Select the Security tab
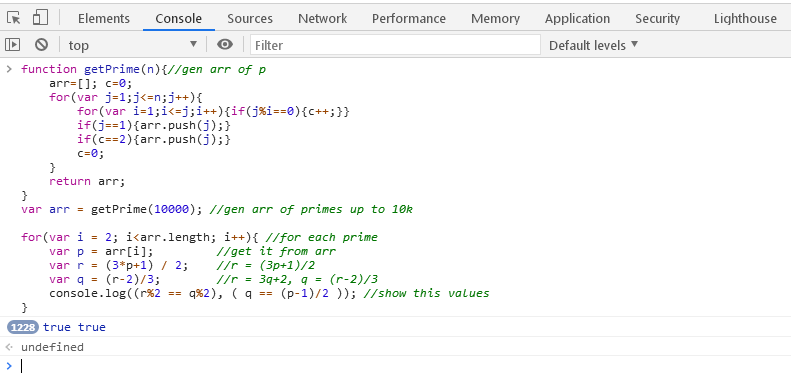The width and height of the screenshot is (791, 385). [657, 19]
